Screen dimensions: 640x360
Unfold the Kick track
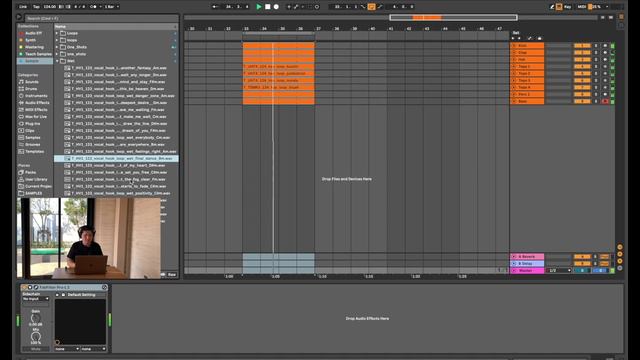tap(514, 46)
